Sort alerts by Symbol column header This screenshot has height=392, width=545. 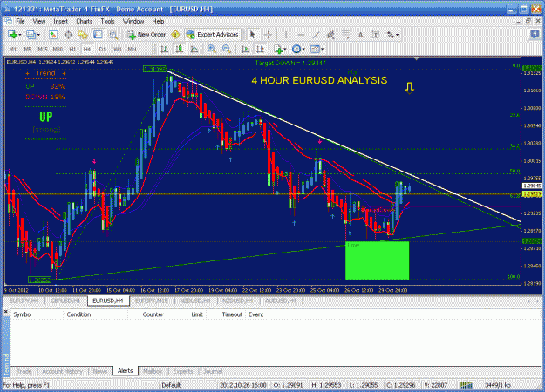[37, 314]
